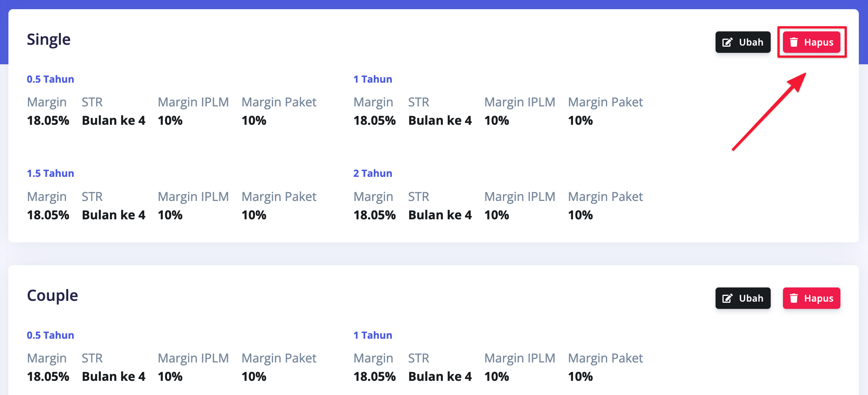This screenshot has height=395, width=868.
Task: Click the Bulan ke 4 value under Single 2 Tahun
Action: point(440,215)
